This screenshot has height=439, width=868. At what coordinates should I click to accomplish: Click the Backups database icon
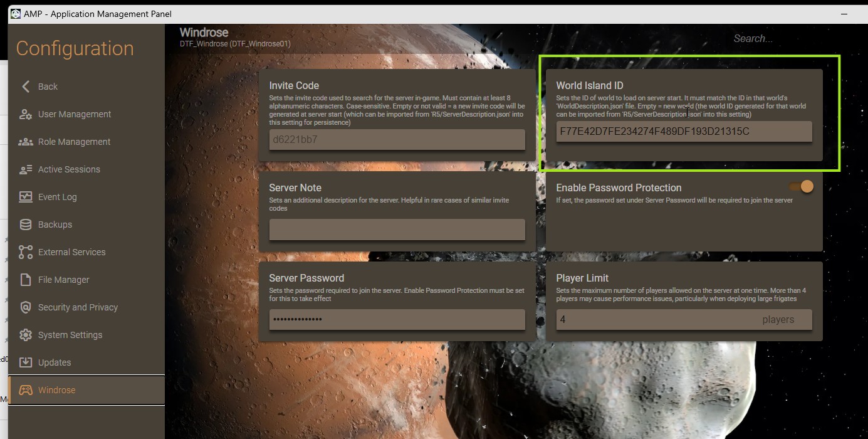click(26, 225)
